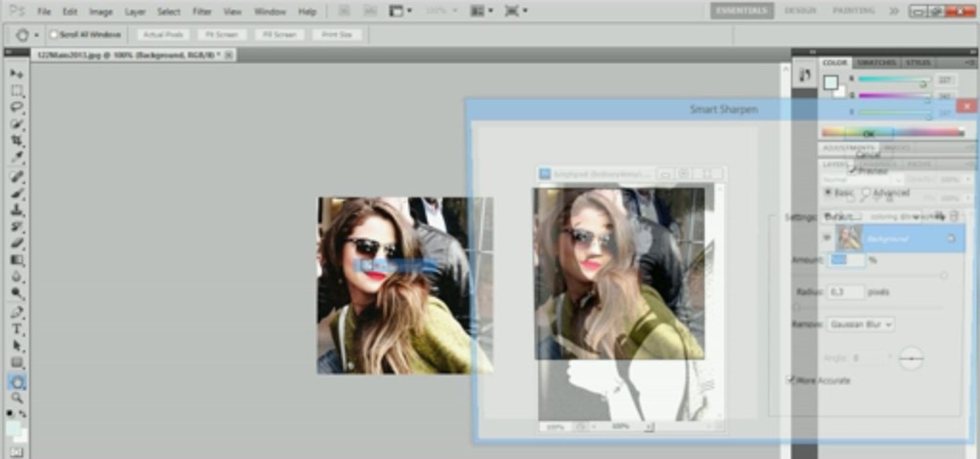Viewport: 980px width, 459px height.
Task: Select the Zoom tool in the toolbox
Action: point(17,398)
